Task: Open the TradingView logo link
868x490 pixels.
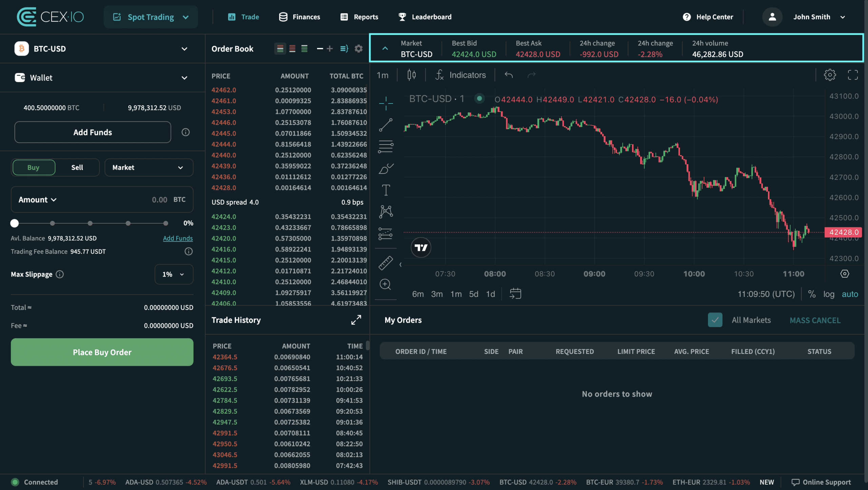Action: [421, 247]
